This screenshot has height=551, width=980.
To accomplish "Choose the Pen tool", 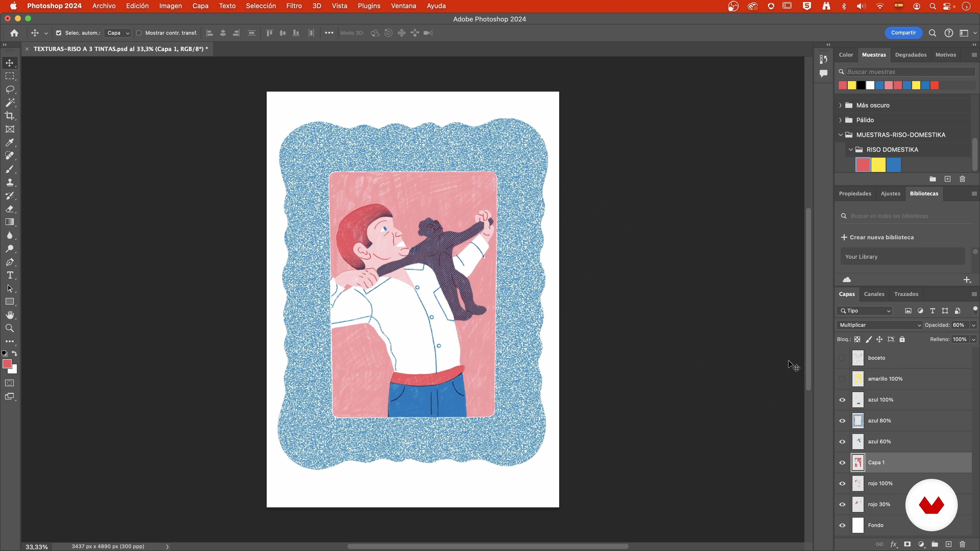I will 10,262.
